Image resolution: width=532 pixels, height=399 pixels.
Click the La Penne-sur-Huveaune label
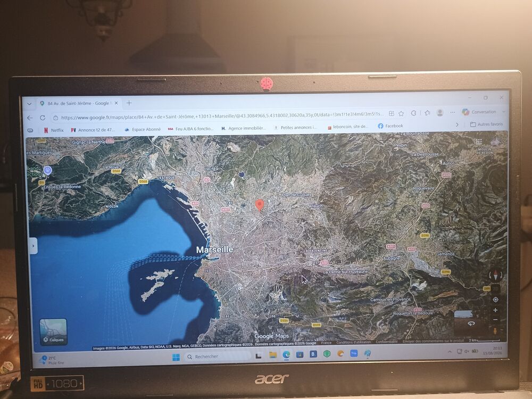[x=345, y=272]
